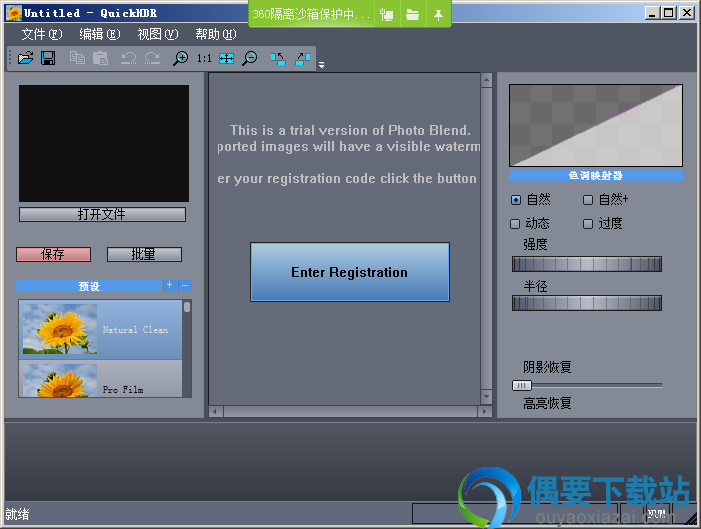Open the 360 sandbox folder icon

412,15
